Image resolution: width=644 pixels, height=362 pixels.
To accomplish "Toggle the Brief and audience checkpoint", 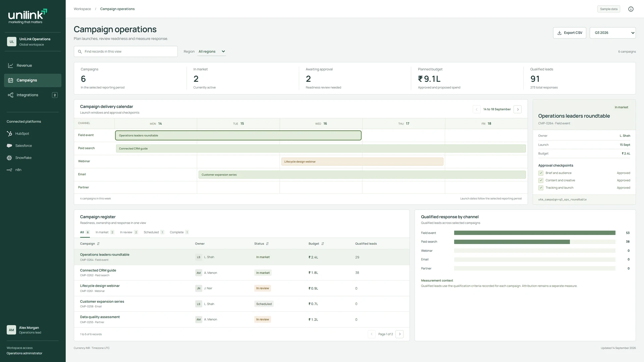I will coord(541,173).
